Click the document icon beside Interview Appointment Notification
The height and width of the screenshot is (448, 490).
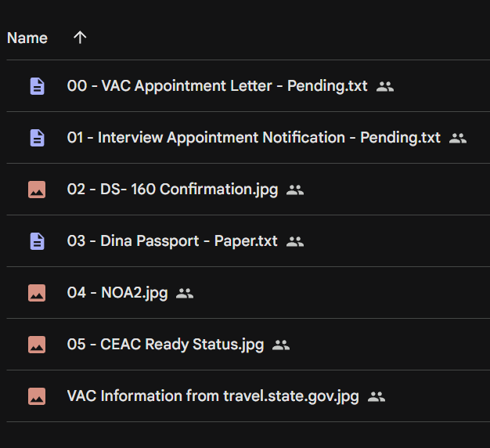pyautogui.click(x=38, y=138)
